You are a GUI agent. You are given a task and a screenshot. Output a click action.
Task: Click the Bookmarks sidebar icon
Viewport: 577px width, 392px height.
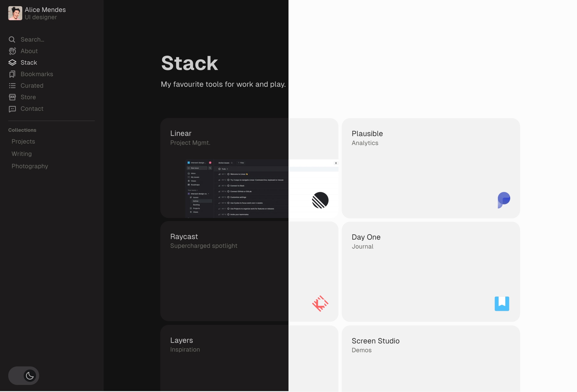12,73
